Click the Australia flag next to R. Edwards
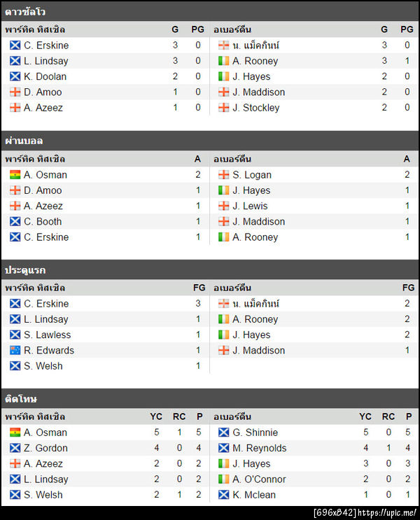 (15, 351)
